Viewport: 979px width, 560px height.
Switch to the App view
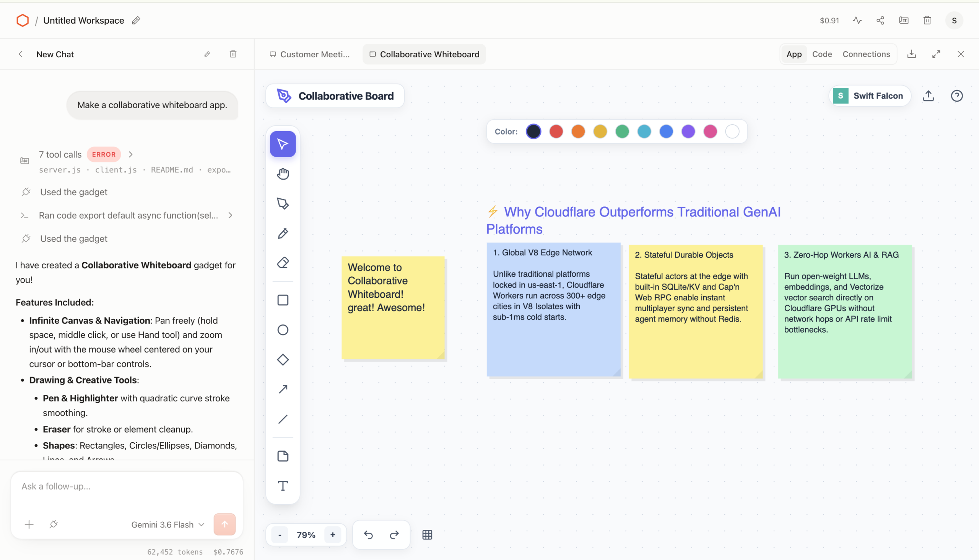click(x=794, y=54)
